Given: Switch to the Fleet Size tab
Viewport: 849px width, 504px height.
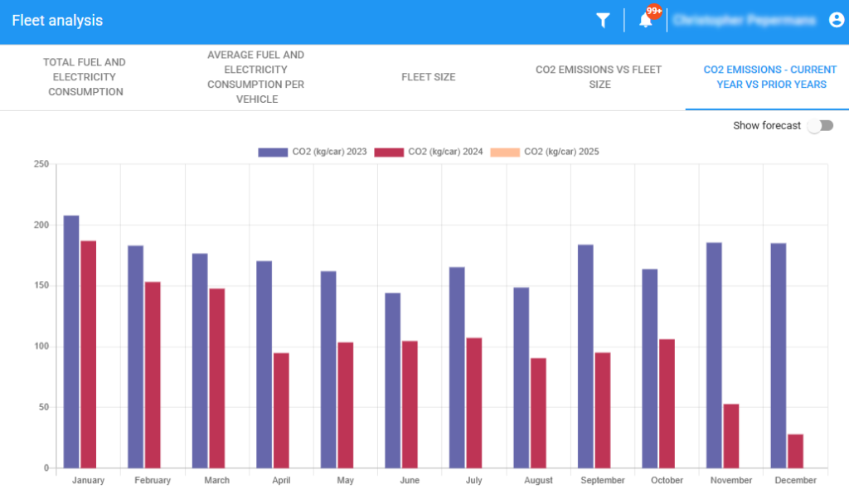Looking at the screenshot, I should [429, 77].
